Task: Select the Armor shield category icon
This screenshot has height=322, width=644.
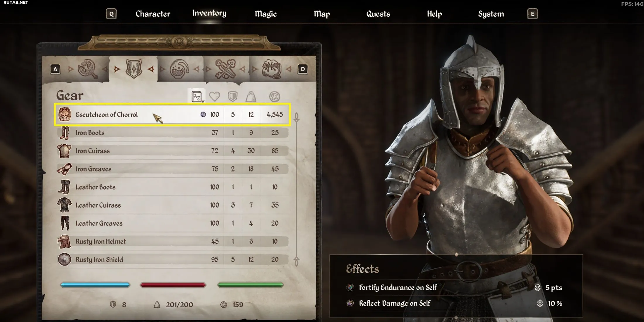Action: tap(134, 69)
